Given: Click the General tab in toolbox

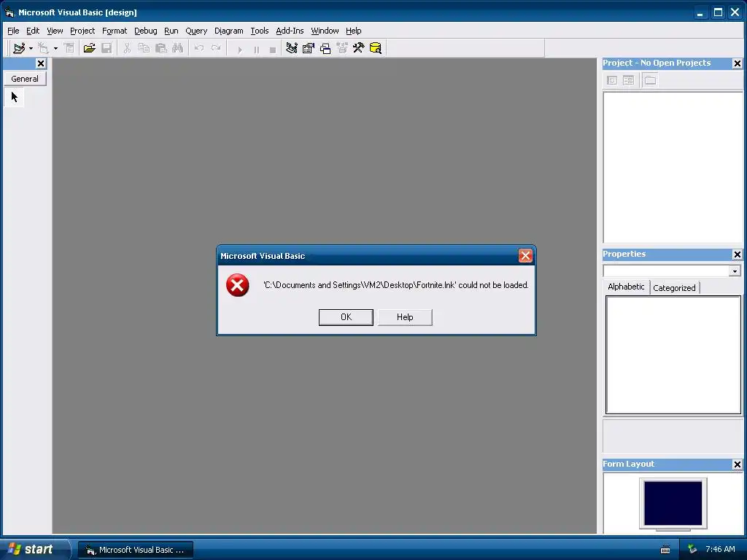Looking at the screenshot, I should 25,79.
